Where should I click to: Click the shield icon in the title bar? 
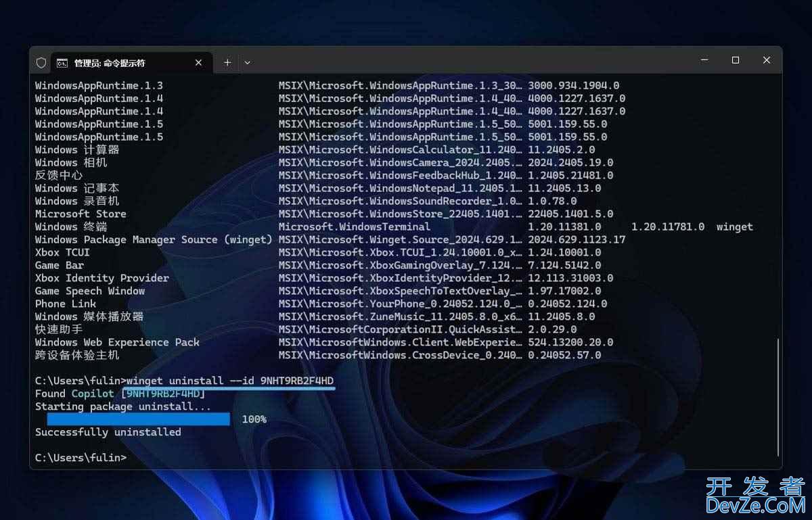[41, 63]
